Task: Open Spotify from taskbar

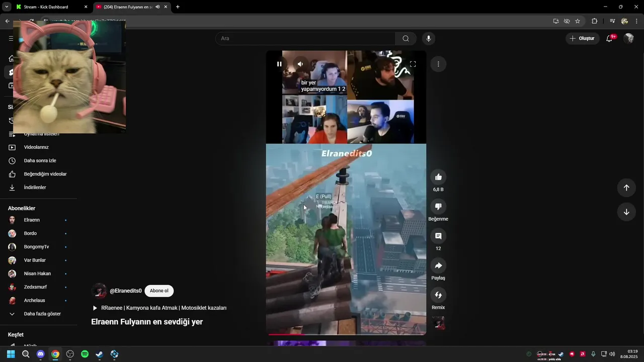Action: tap(85, 354)
